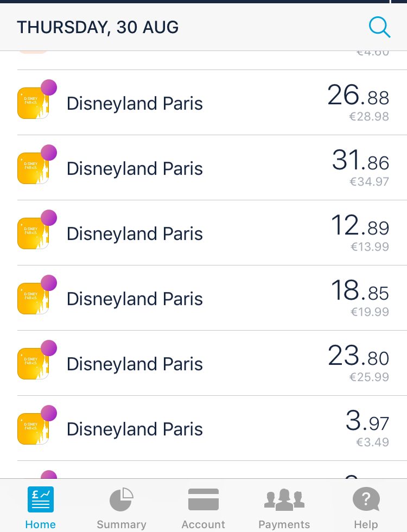
Task: Tap the search magnifier icon
Action: pyautogui.click(x=379, y=27)
